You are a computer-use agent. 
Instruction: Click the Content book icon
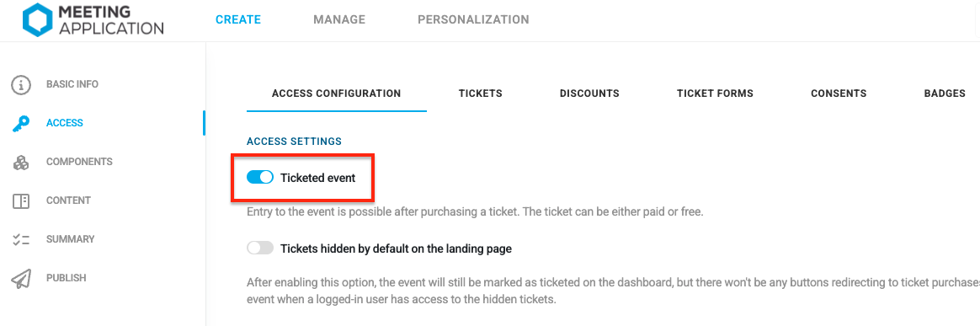pos(21,200)
